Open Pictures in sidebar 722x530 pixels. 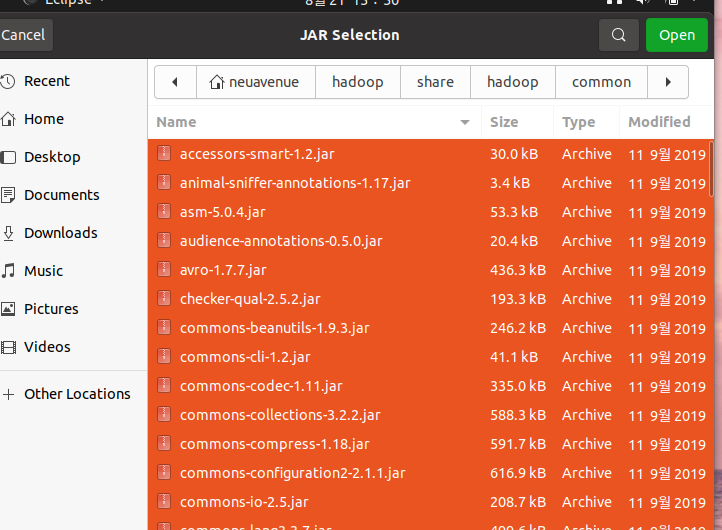point(74,309)
